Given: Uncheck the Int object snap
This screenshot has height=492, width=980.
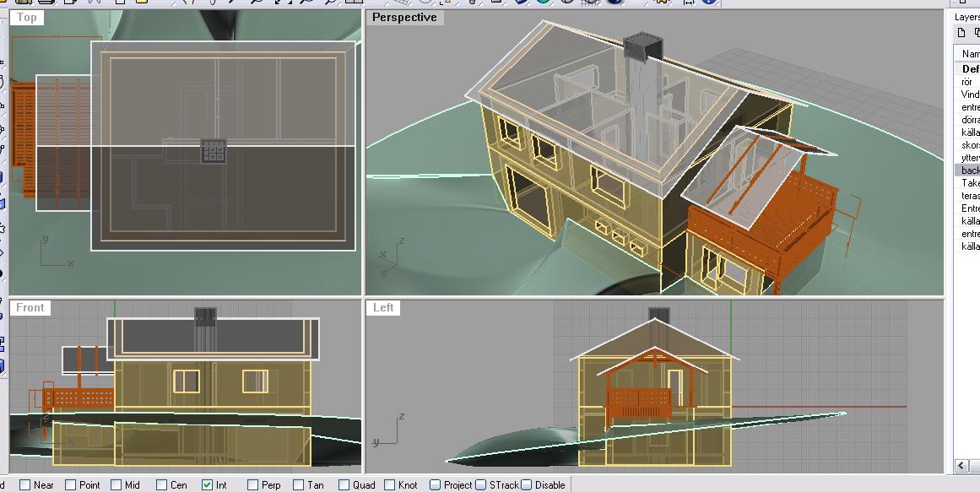Looking at the screenshot, I should coord(208,485).
